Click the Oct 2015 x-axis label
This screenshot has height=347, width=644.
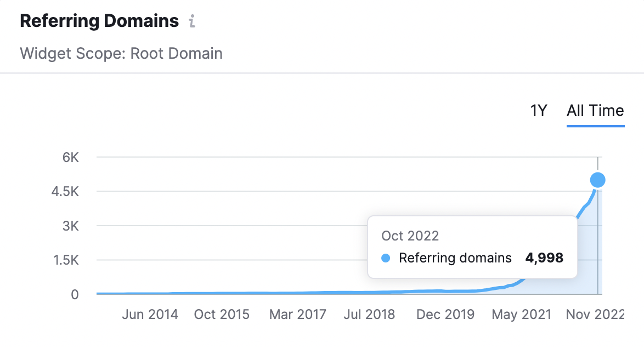coord(222,315)
